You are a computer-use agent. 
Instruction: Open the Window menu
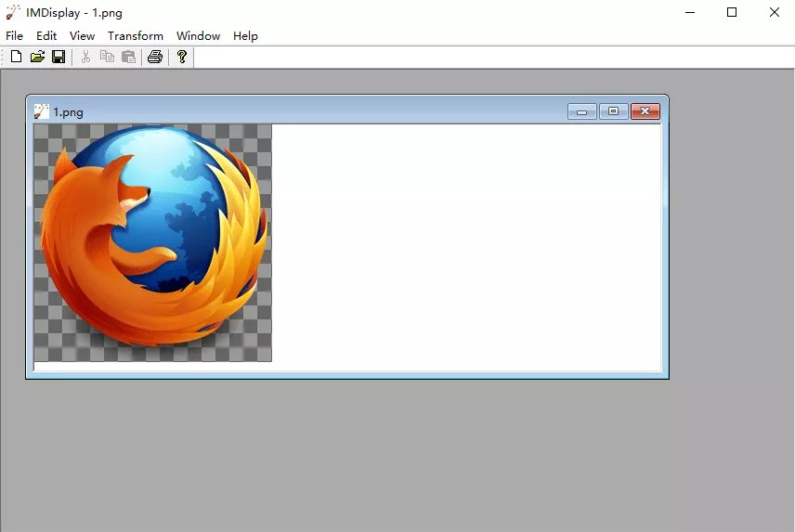tap(198, 35)
